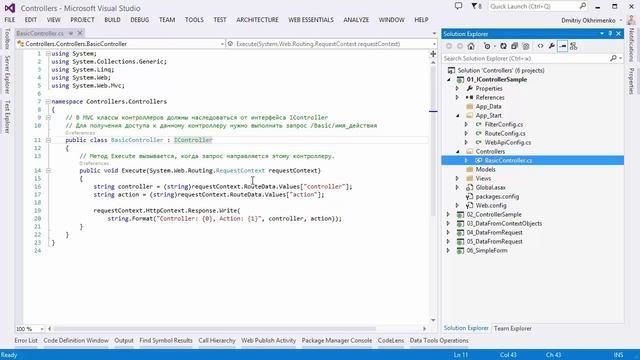Close the BasicController.cs tab

pyautogui.click(x=80, y=33)
